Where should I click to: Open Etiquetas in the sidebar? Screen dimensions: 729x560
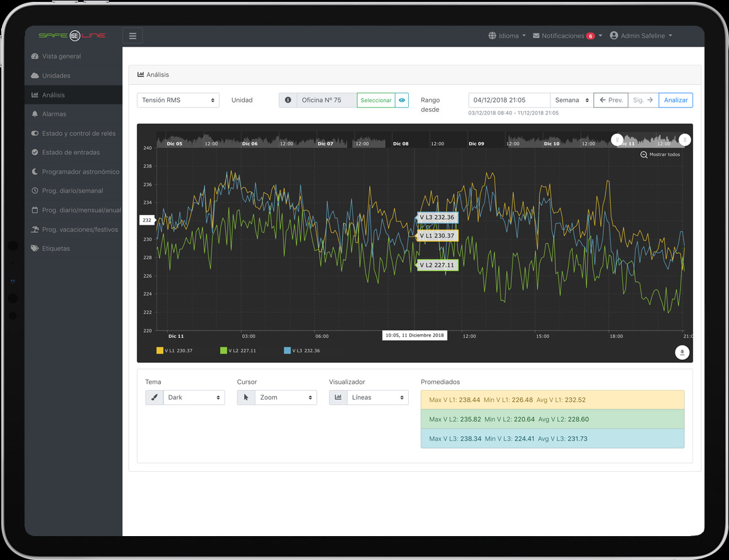74,249
